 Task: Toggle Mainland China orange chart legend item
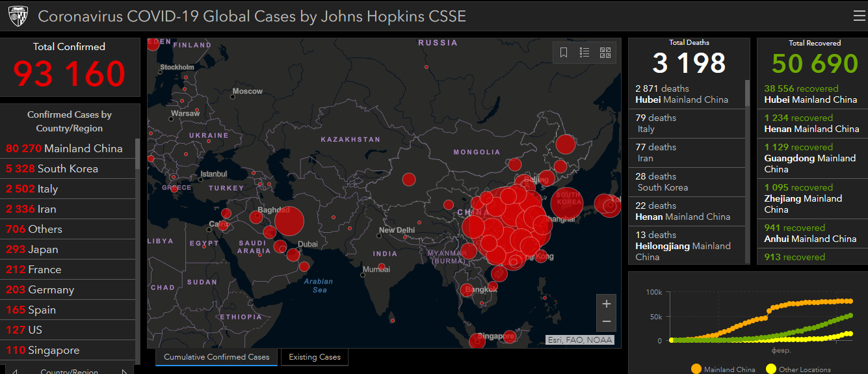[723, 369]
